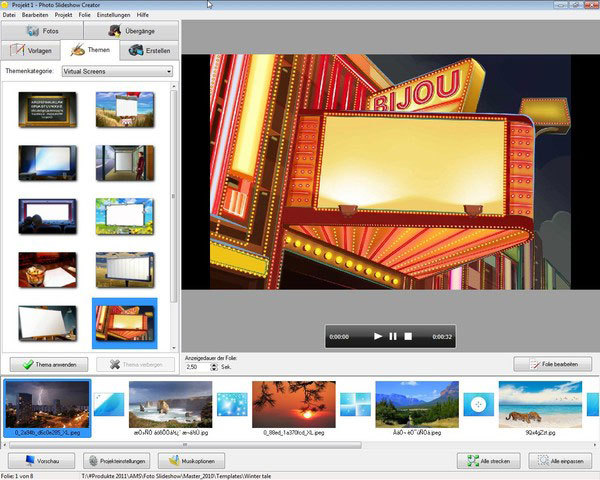Viewport: 600px width, 480px height.
Task: Click sparkle transition icon after sea cliffs slide
Action: (232, 404)
